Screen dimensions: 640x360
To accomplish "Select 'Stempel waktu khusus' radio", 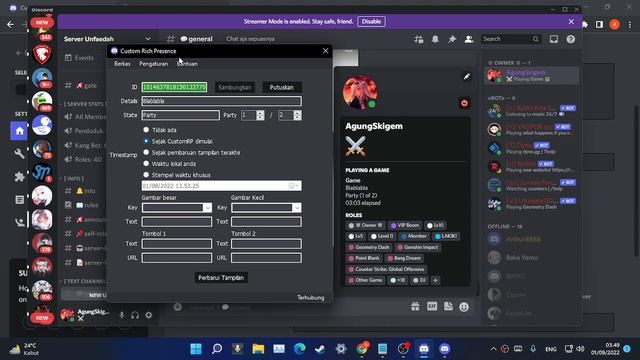I will pos(146,175).
